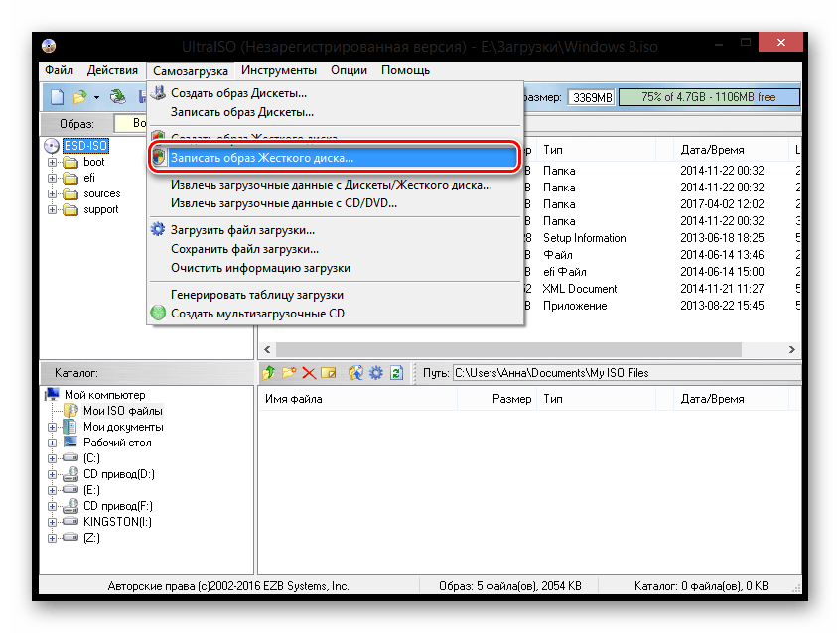Open the Инструменты menu
The image size is (840, 633).
point(278,70)
